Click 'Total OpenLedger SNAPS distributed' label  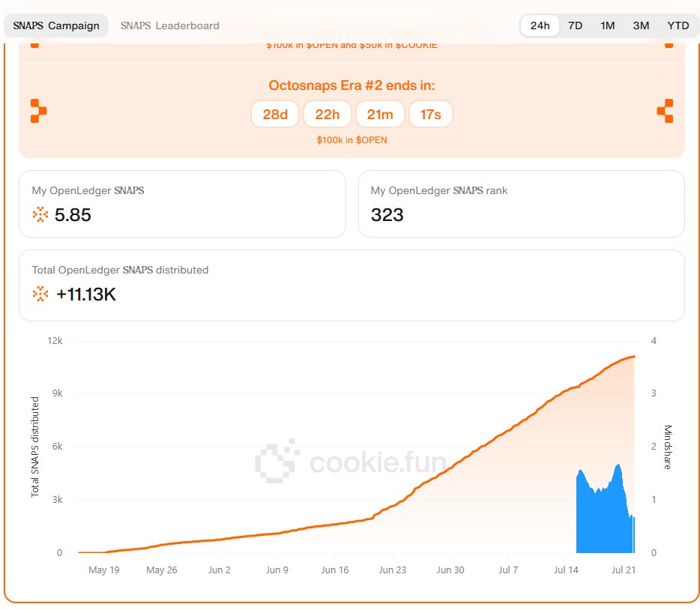click(x=120, y=270)
